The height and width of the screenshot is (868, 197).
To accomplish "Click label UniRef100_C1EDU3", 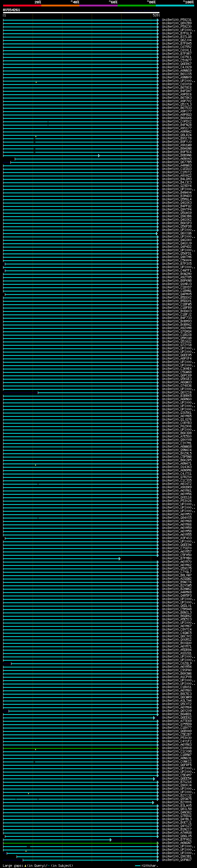I will click(x=176, y=169).
